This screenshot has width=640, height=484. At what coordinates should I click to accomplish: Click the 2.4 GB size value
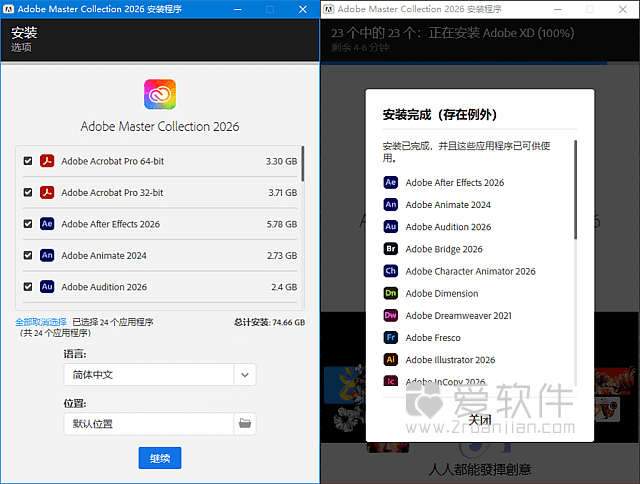(x=284, y=287)
